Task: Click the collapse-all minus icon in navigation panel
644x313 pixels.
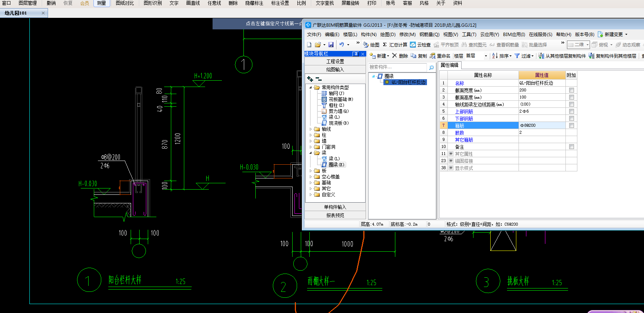Action: click(318, 79)
